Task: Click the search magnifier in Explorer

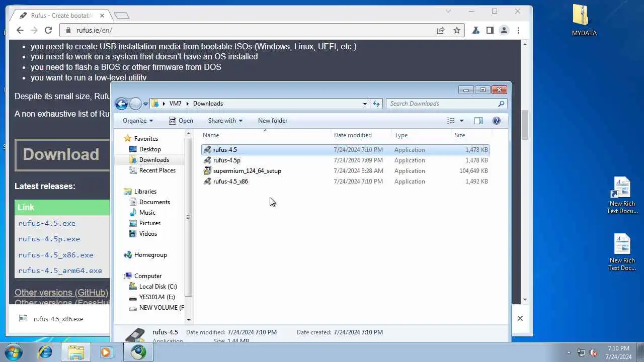Action: (501, 104)
